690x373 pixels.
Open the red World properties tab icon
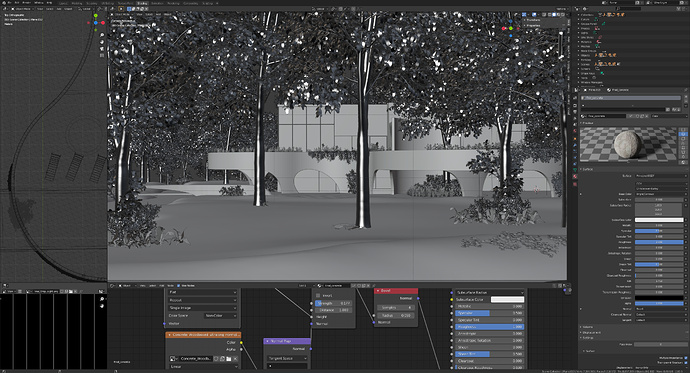(x=576, y=131)
